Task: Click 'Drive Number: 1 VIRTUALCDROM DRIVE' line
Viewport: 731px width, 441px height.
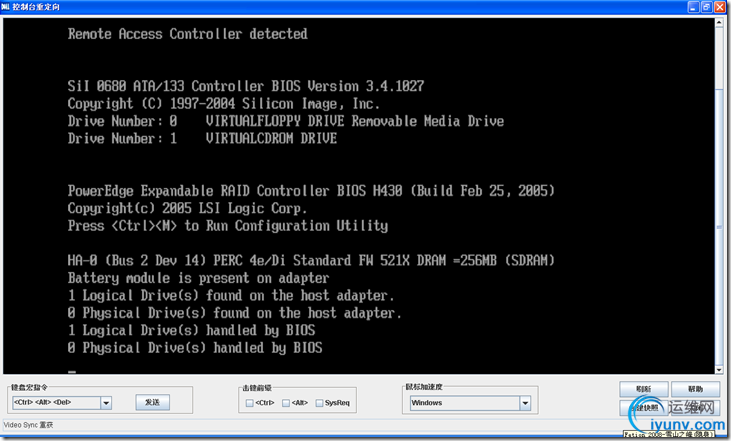Action: (202, 138)
